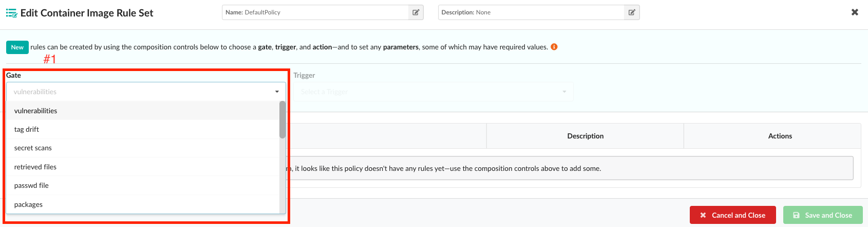This screenshot has height=227, width=868.
Task: Click the Gate search input field
Action: [x=139, y=92]
